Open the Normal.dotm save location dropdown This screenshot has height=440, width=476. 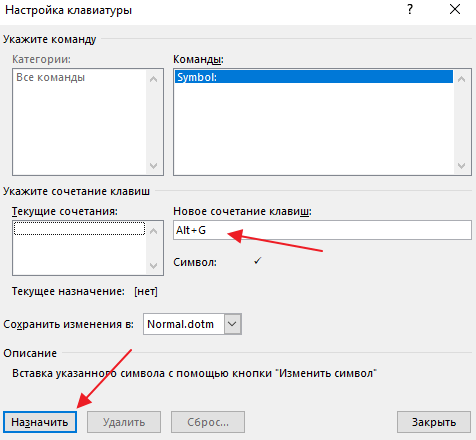coord(232,324)
